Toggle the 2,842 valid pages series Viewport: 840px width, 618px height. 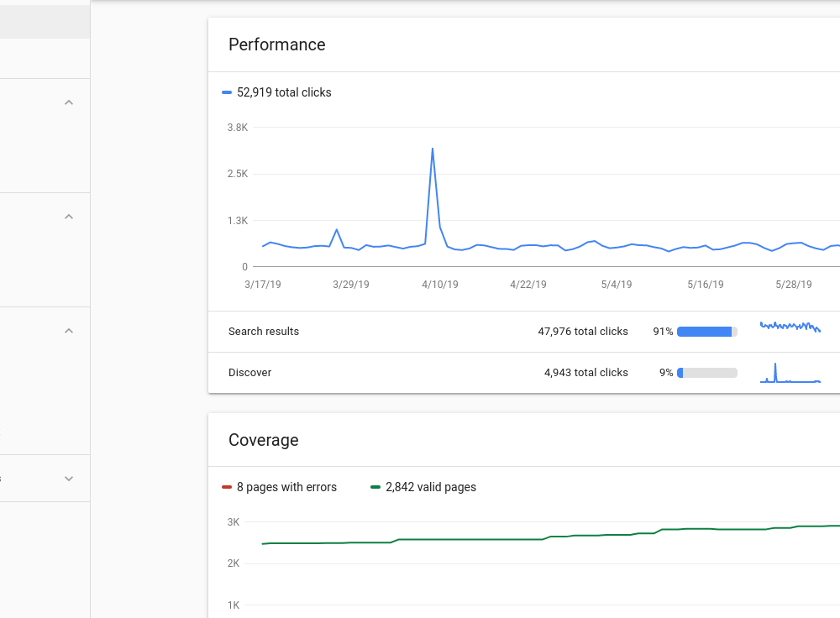[431, 487]
